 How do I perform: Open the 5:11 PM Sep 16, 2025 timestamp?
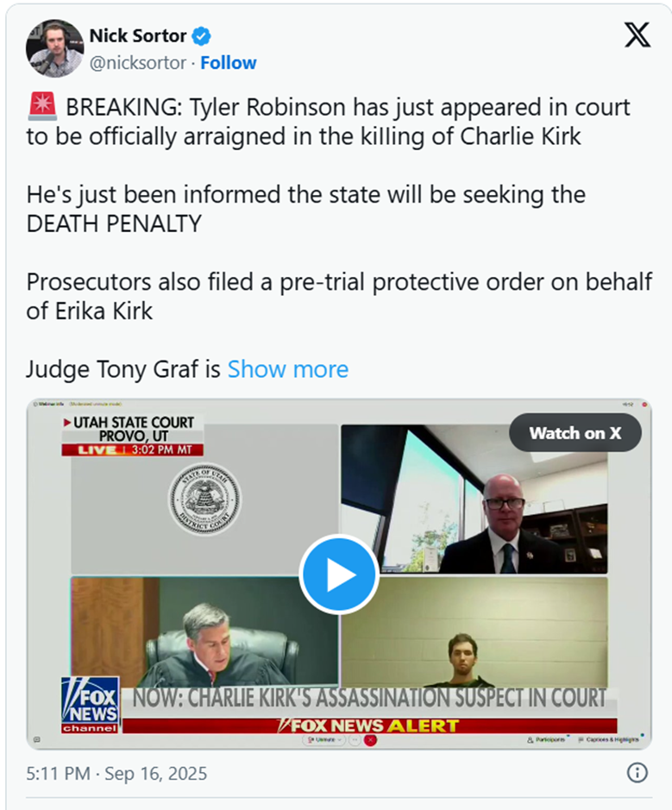coord(116,773)
